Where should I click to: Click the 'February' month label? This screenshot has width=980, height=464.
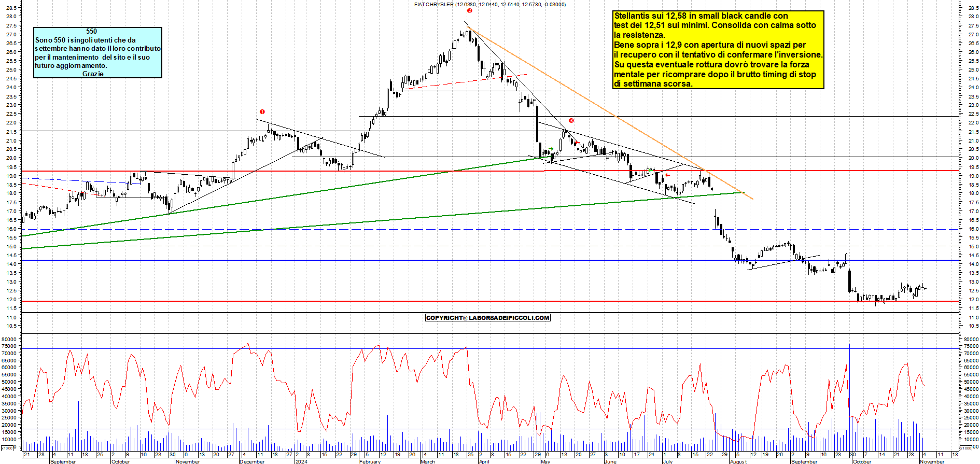coord(370,461)
